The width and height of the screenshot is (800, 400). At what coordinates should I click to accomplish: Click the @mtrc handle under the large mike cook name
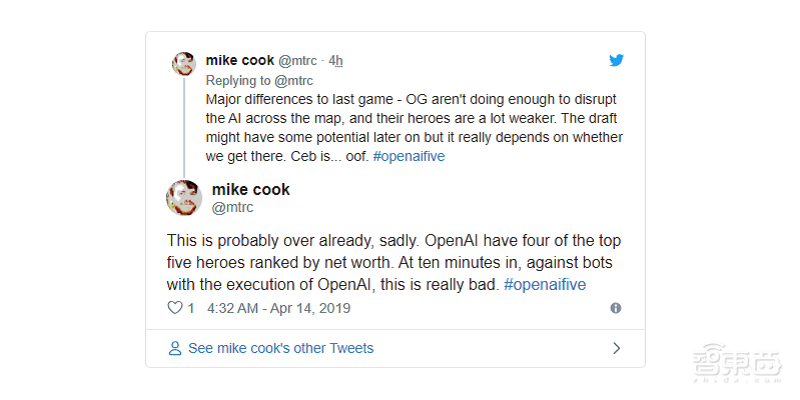pyautogui.click(x=232, y=209)
